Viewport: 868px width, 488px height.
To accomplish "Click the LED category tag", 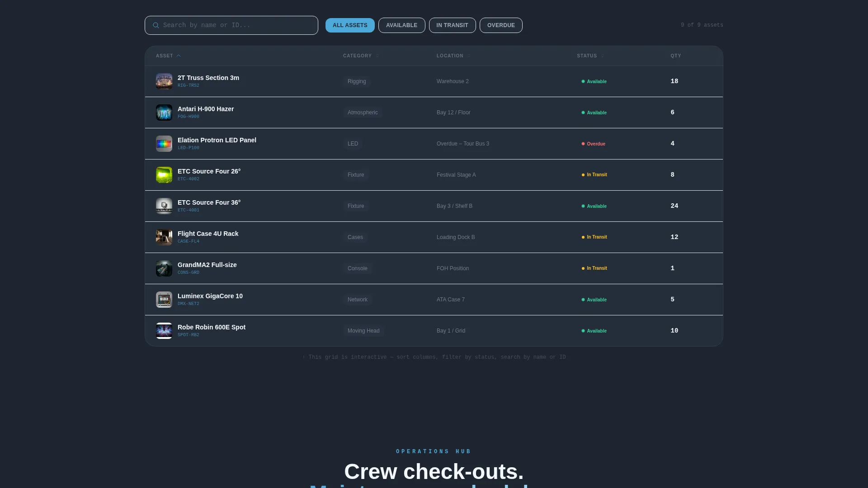I will click(353, 144).
